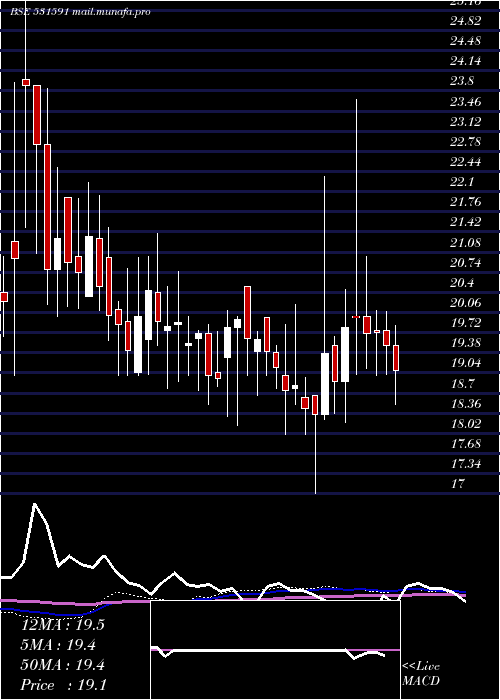The height and width of the screenshot is (700, 500).
Task: Select the 23.46 price axis label
Action: click(465, 102)
